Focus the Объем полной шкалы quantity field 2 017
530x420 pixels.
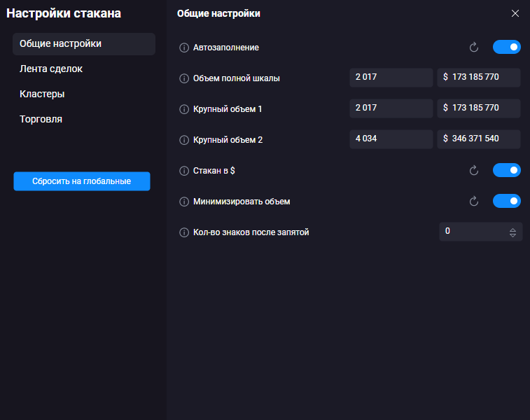pyautogui.click(x=391, y=78)
